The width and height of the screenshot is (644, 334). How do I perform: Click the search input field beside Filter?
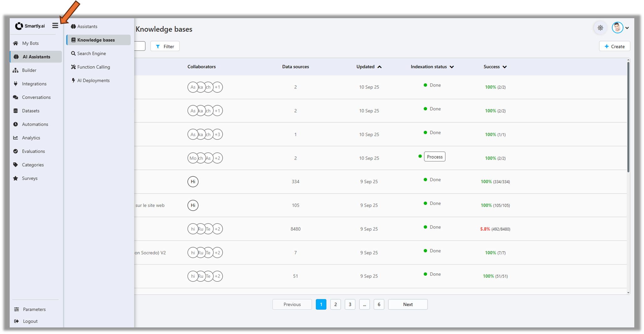140,46
